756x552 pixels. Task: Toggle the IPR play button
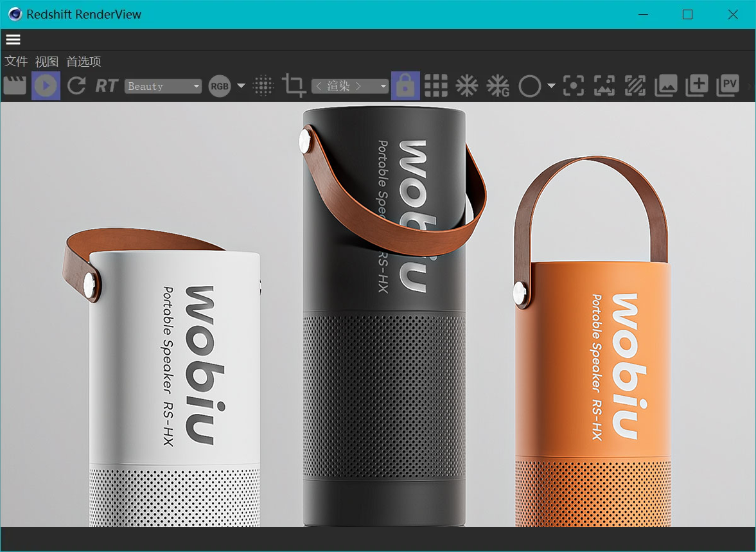(46, 86)
